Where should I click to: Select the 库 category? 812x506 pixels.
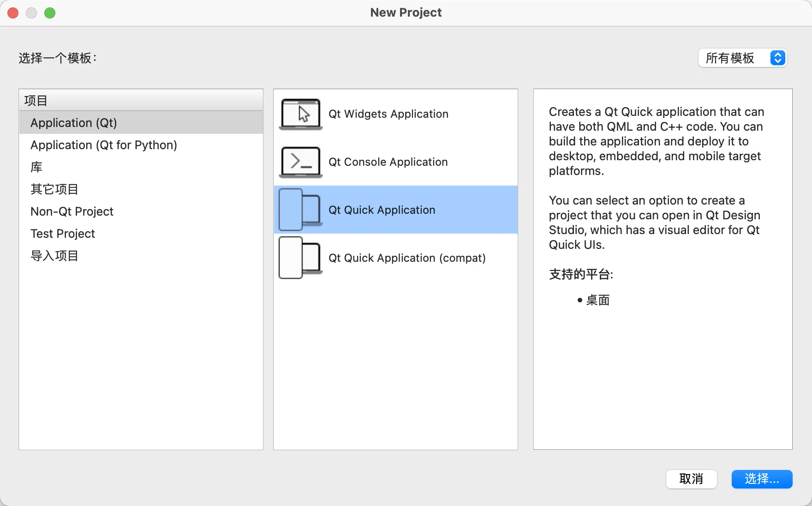(141, 167)
